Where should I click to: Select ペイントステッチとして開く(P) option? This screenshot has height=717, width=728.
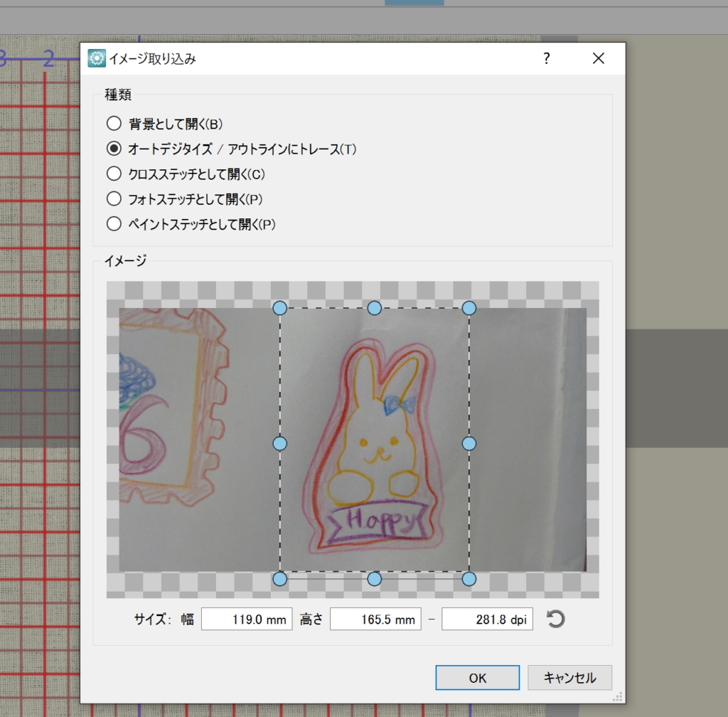click(114, 224)
